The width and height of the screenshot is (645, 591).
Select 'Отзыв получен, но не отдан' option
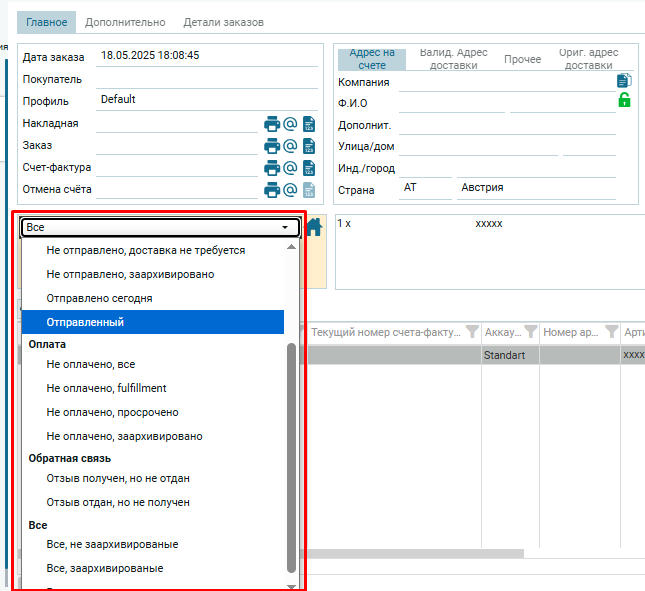coord(118,478)
